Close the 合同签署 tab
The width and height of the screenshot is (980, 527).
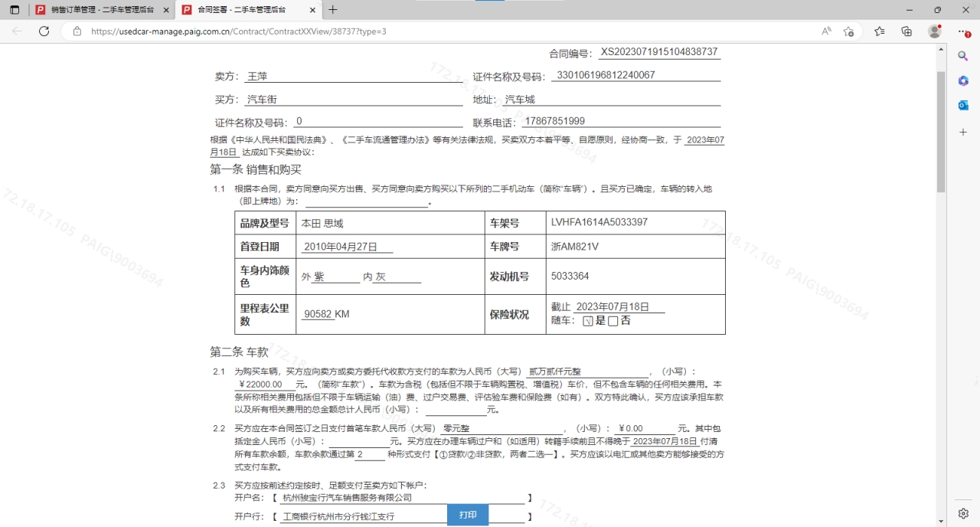pos(312,10)
